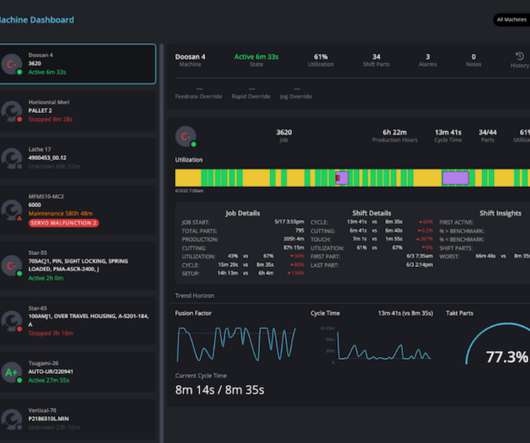Click the Stopped 8m 28s status under PALLET 2

(50, 119)
